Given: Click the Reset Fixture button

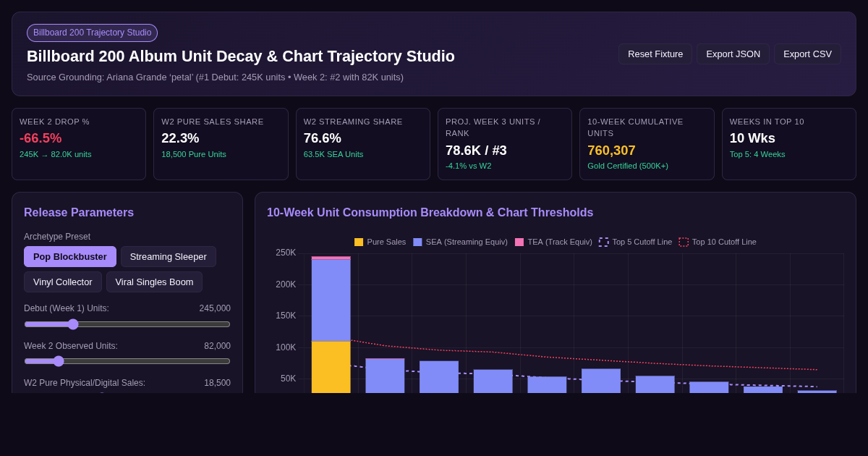Looking at the screenshot, I should (x=655, y=54).
